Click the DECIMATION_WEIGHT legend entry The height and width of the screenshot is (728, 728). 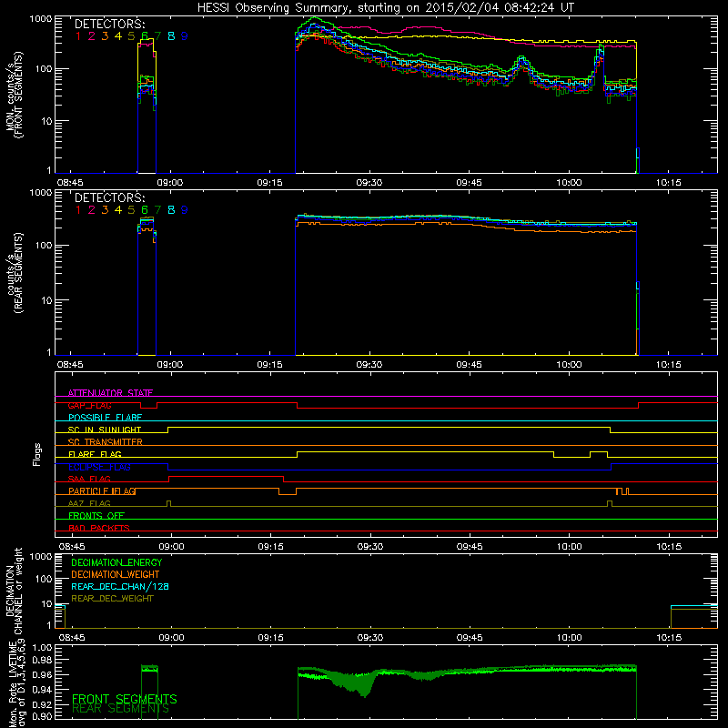[x=116, y=574]
